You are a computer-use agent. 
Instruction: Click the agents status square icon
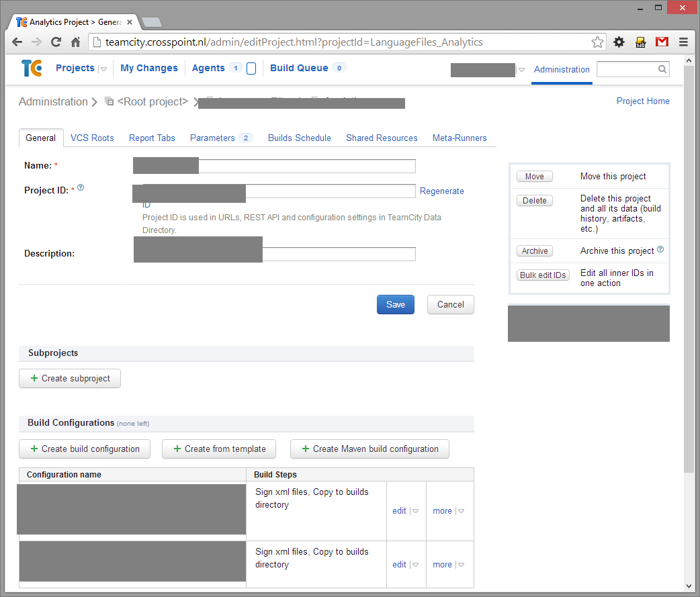[251, 68]
